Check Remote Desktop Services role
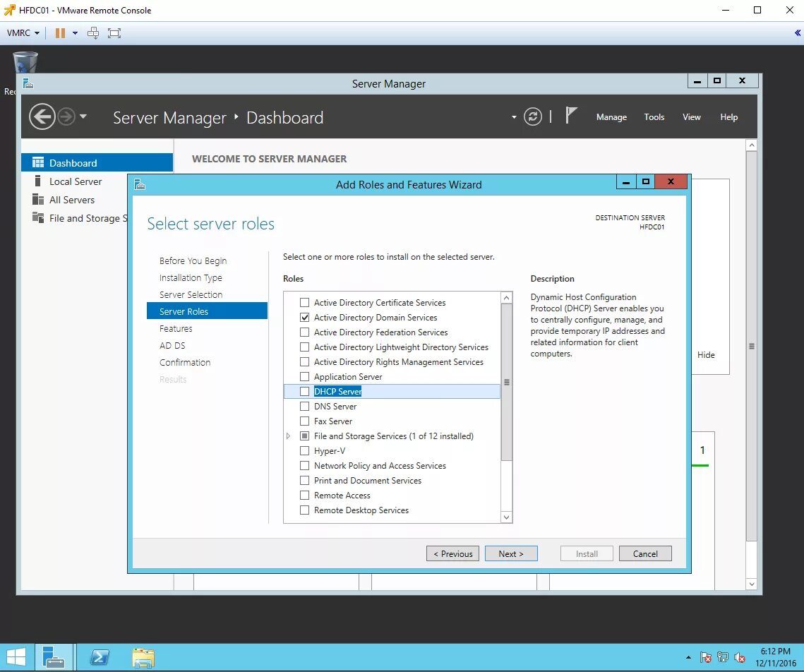 click(304, 510)
